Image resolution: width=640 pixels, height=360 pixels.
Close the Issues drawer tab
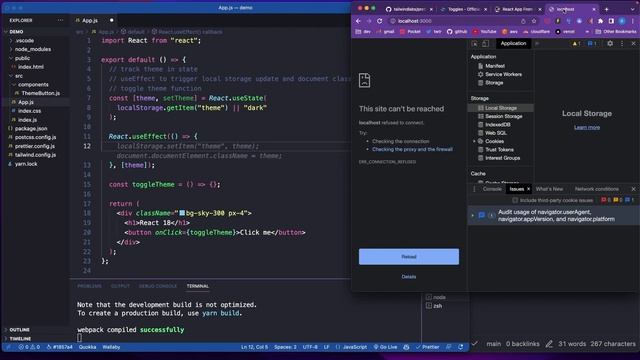tap(528, 189)
